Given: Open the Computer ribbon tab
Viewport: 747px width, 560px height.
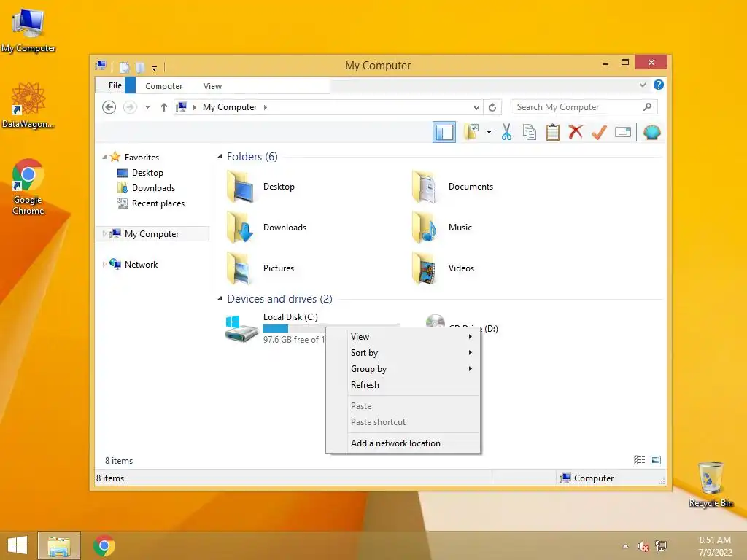Looking at the screenshot, I should (163, 86).
